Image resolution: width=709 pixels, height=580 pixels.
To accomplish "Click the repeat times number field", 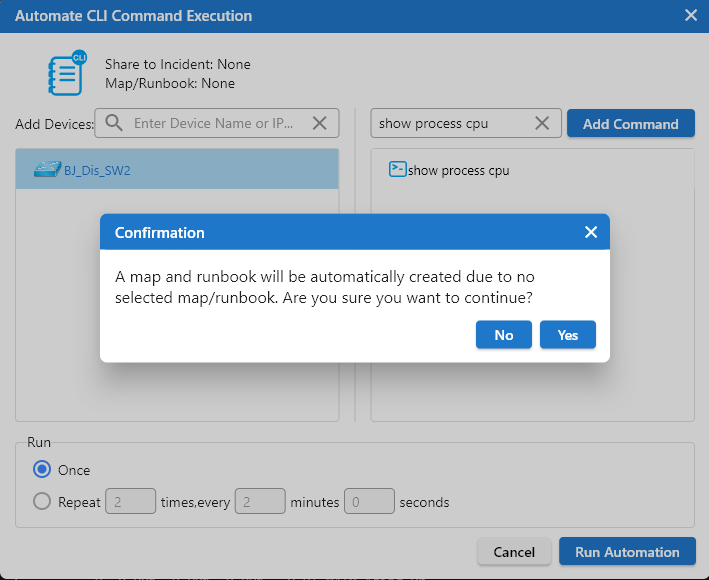I will tap(130, 501).
